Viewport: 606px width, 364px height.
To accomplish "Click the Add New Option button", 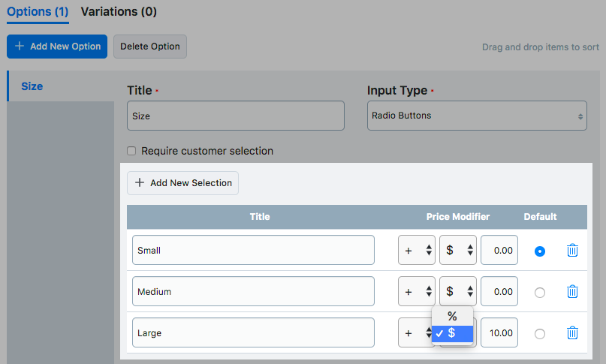I will click(x=57, y=47).
